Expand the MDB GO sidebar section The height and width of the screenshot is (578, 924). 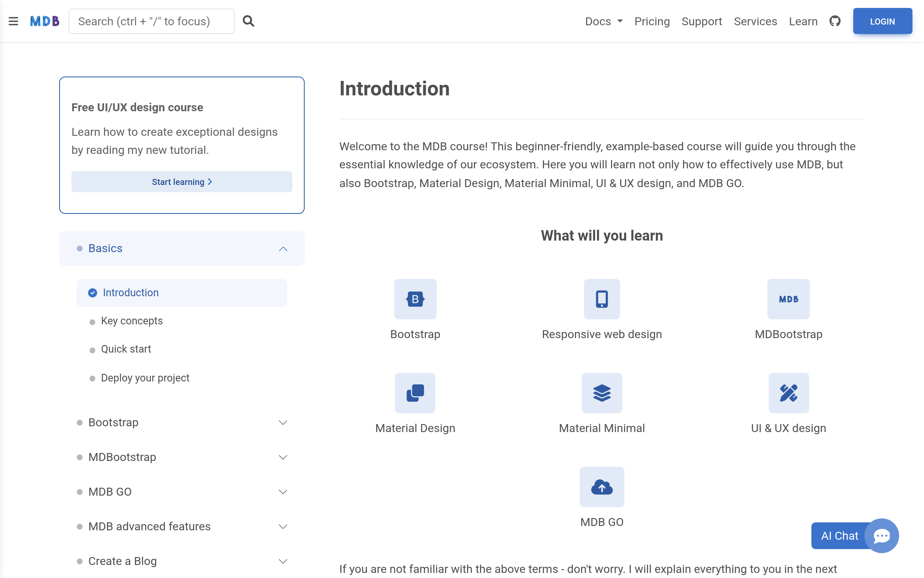point(182,492)
